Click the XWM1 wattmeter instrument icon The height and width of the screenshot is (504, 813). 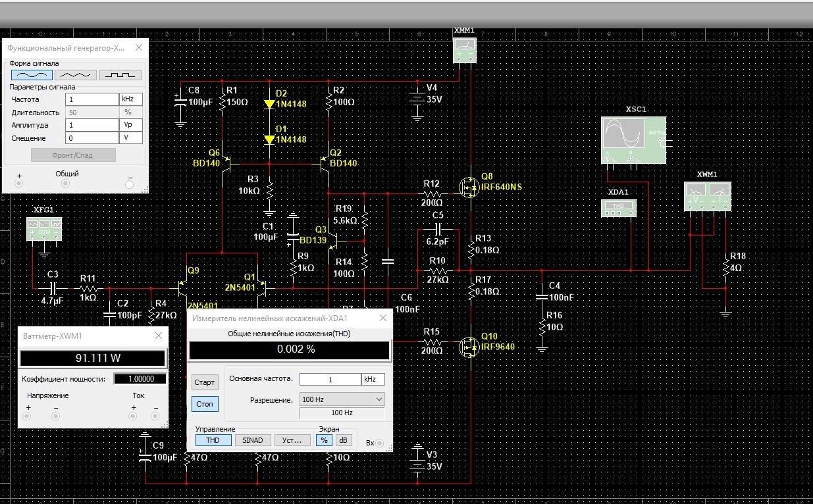pos(708,196)
